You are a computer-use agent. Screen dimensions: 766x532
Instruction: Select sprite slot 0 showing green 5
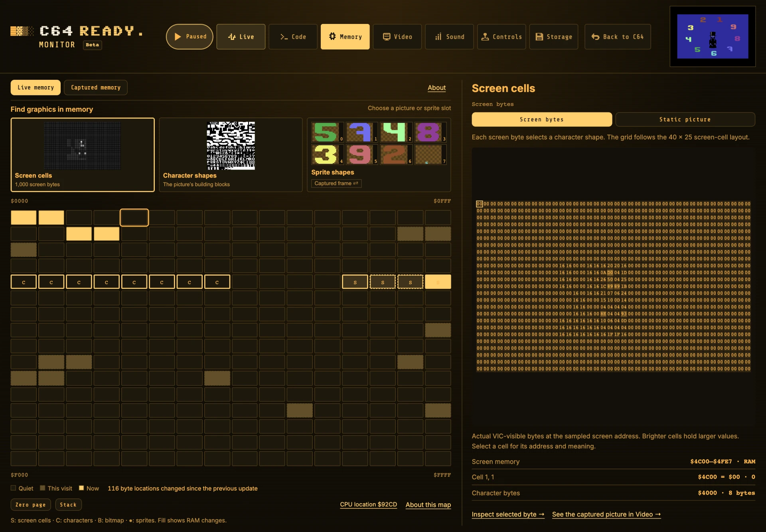point(327,132)
